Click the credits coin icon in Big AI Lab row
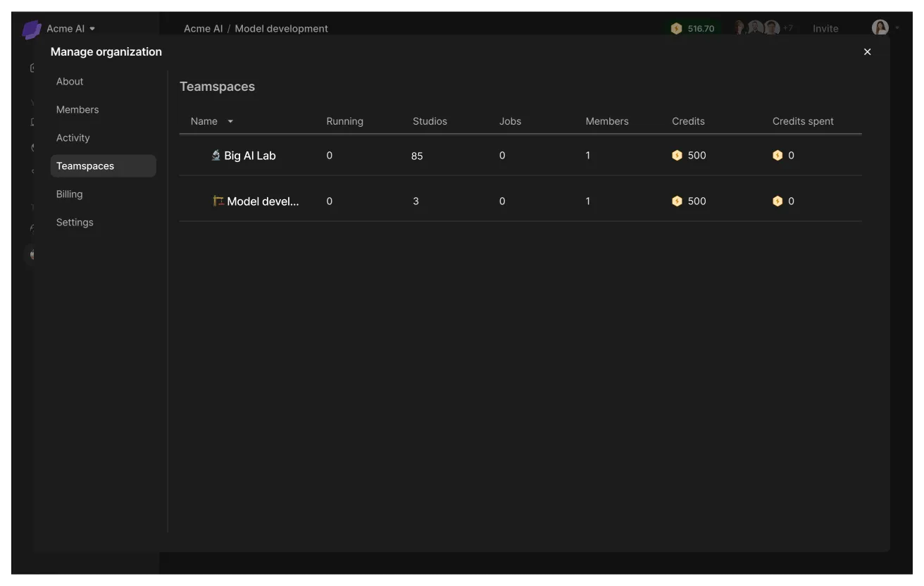Image resolution: width=924 pixels, height=586 pixels. pyautogui.click(x=677, y=156)
